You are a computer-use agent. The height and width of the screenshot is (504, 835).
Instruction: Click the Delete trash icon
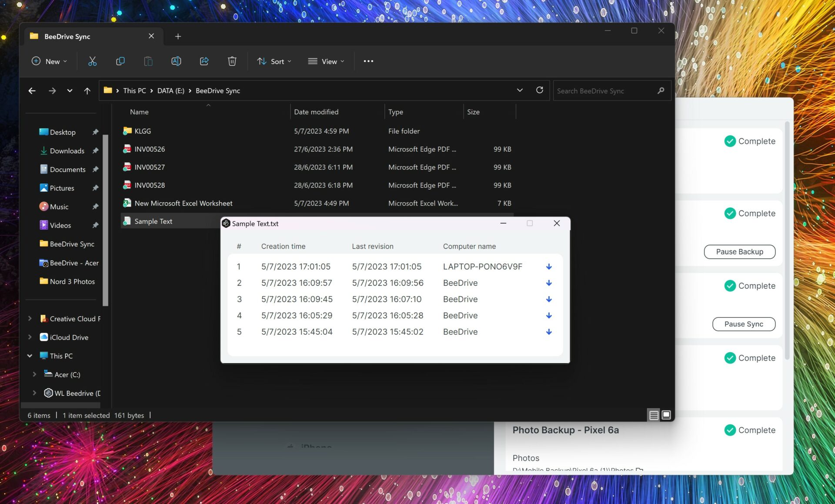pos(232,61)
